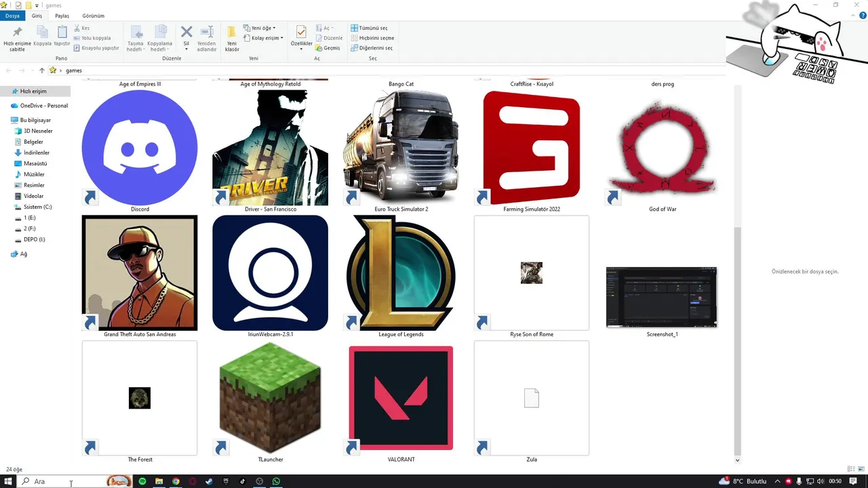Viewport: 868px width, 488px height.
Task: Click Yolu kopyala
Action: pos(92,38)
